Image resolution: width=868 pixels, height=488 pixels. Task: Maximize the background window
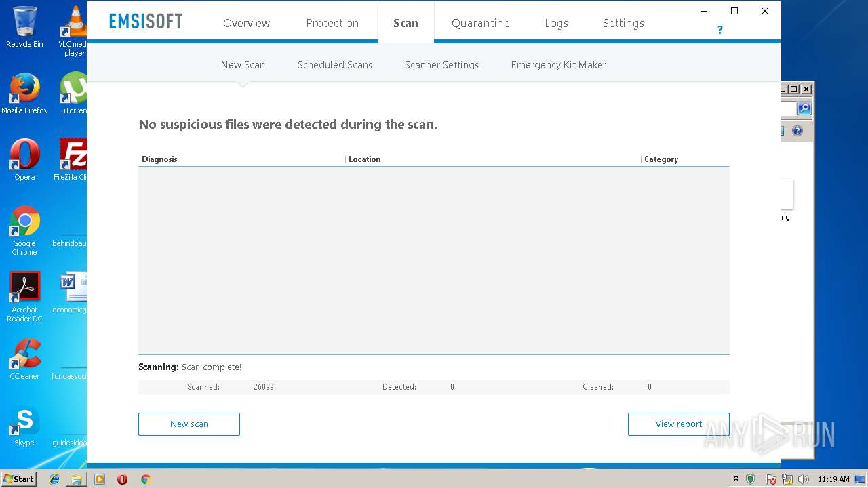(x=793, y=89)
